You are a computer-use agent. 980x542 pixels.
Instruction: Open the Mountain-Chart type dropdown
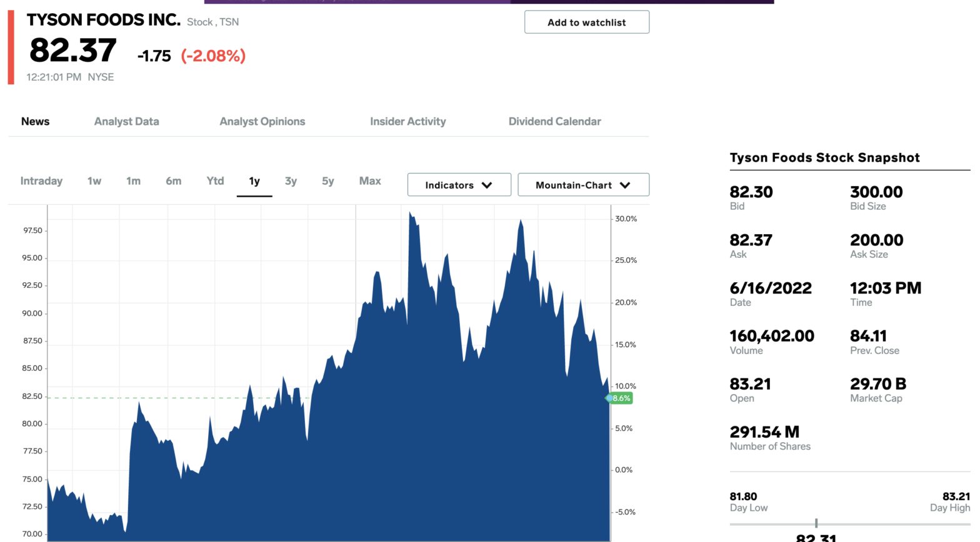(x=584, y=185)
